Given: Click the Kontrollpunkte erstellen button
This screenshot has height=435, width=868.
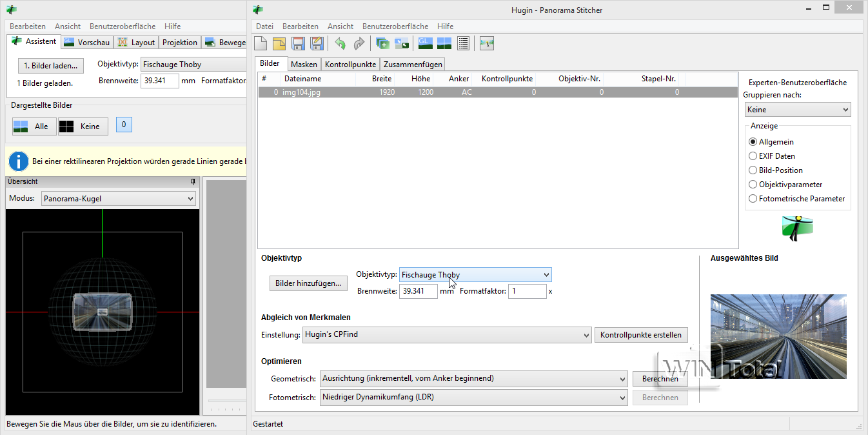Looking at the screenshot, I should pyautogui.click(x=640, y=335).
